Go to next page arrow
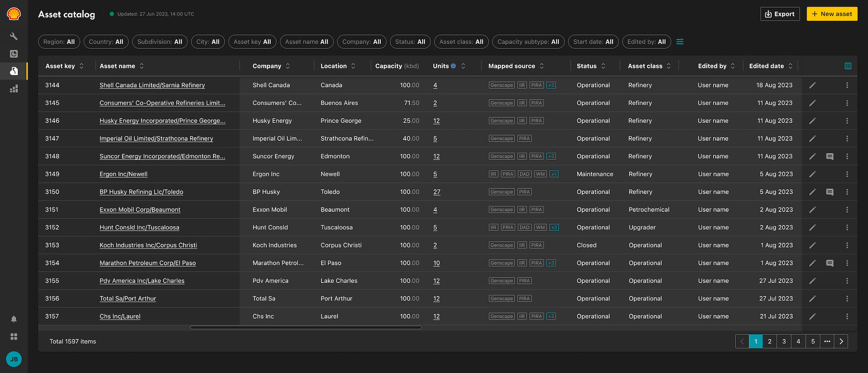868x373 pixels. [x=841, y=341]
